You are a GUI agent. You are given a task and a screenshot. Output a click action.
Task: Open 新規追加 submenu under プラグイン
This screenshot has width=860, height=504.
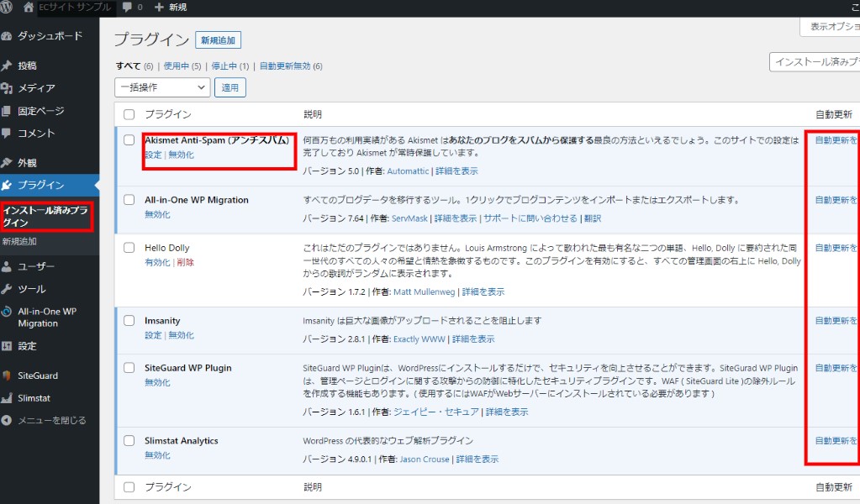(x=18, y=242)
